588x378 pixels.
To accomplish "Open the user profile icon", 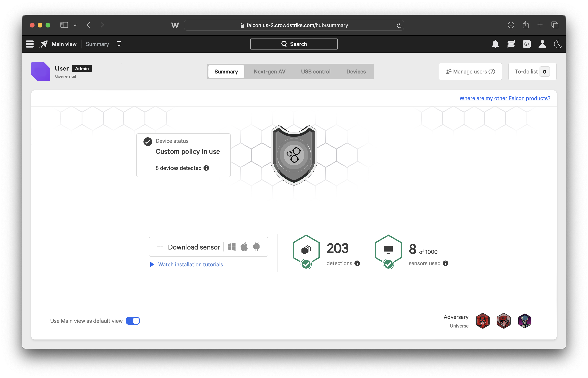I will [542, 44].
